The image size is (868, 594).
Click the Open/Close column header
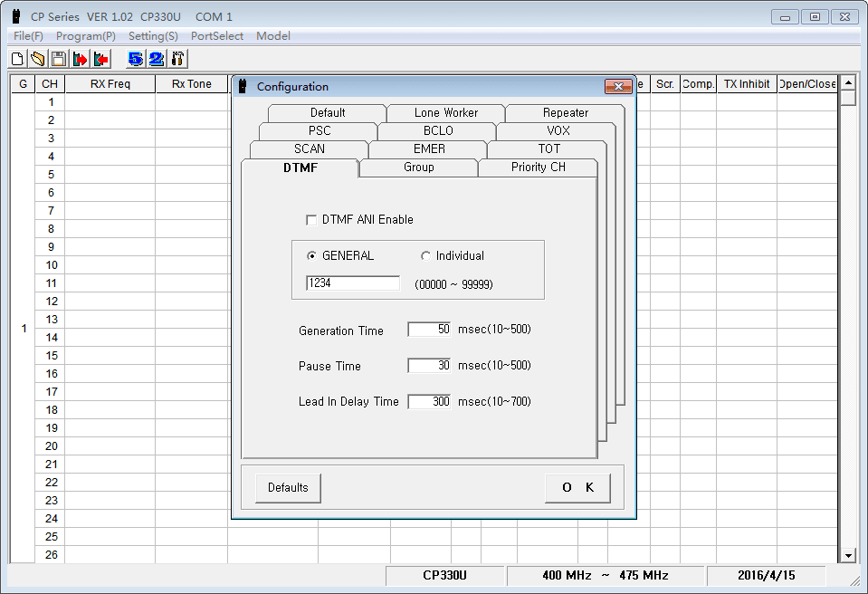click(x=807, y=84)
